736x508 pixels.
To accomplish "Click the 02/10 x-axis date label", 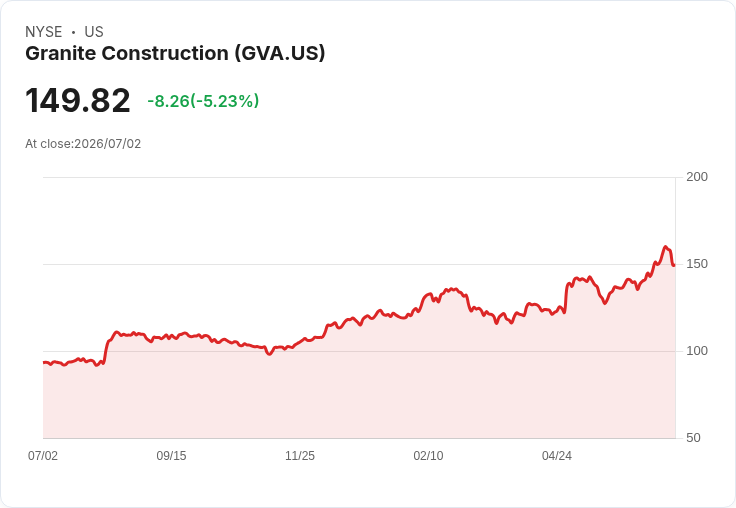I will click(x=428, y=455).
